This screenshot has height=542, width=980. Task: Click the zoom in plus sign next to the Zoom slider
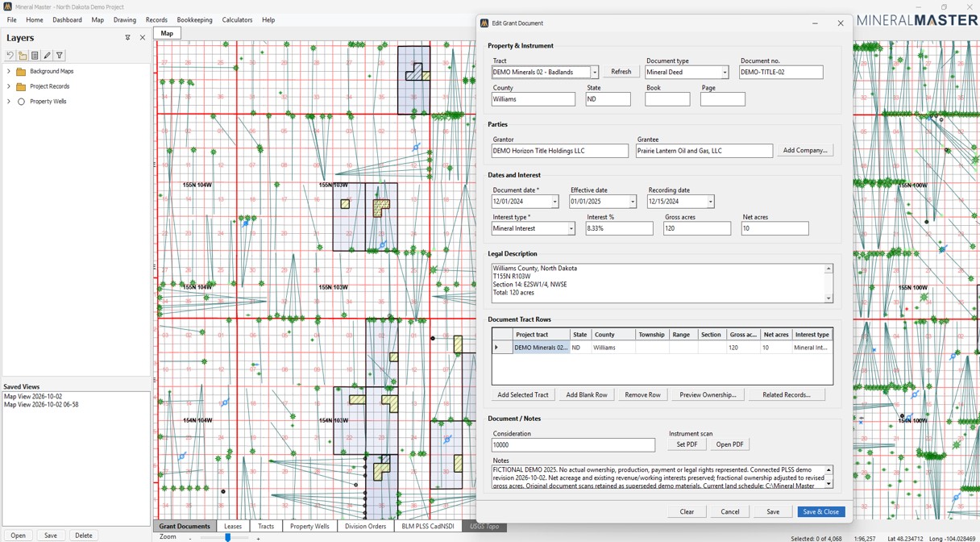pos(258,538)
